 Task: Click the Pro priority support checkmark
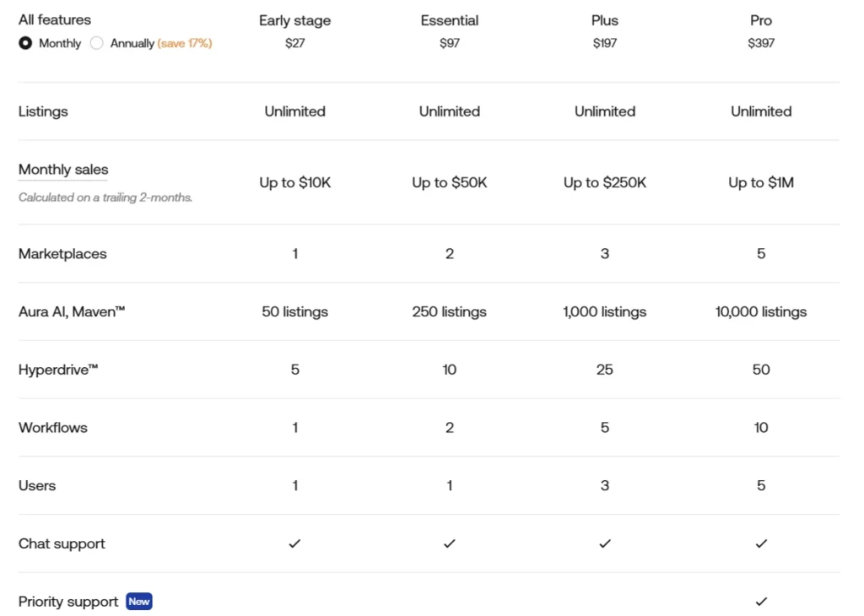pos(760,602)
